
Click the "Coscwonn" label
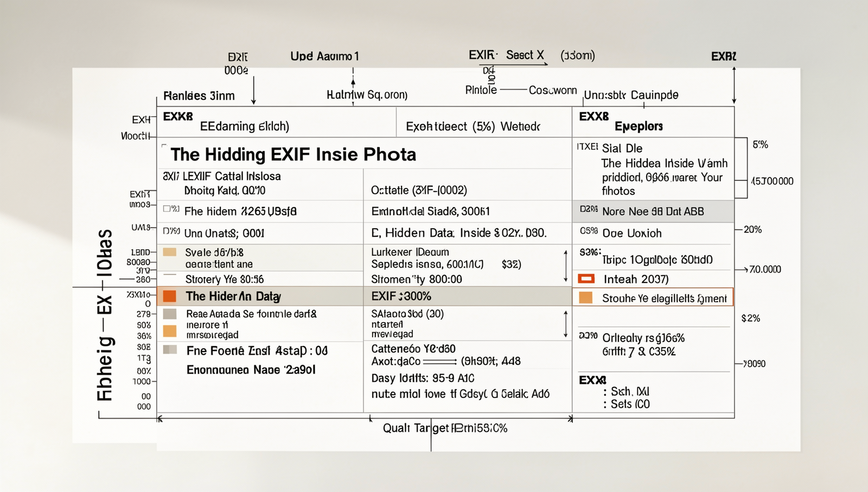(x=553, y=90)
